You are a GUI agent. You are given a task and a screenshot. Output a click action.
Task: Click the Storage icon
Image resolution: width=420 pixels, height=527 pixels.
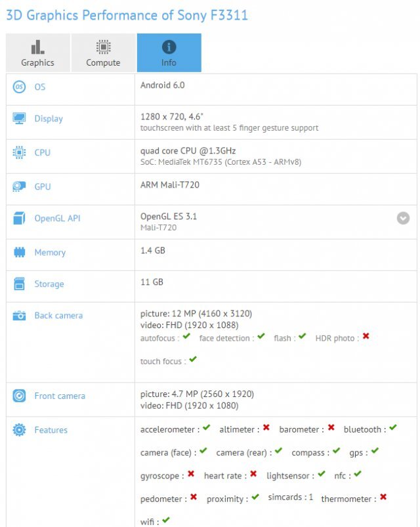click(x=20, y=284)
